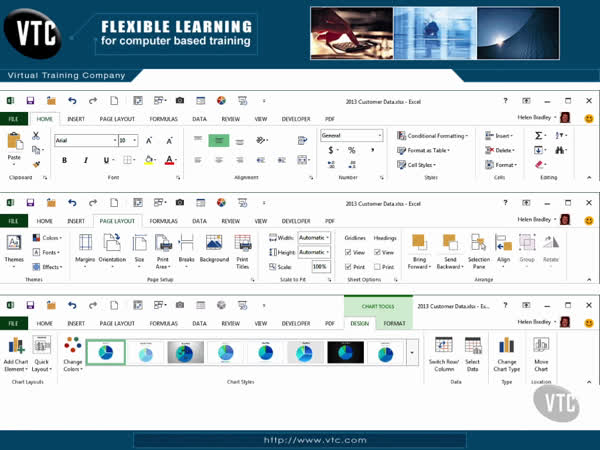Screen dimensions: 600x450
Task: Toggle Headings View checkbox
Action: (377, 252)
